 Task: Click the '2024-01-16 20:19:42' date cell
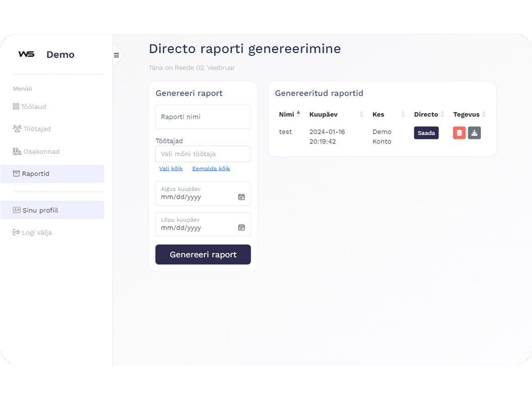point(327,136)
